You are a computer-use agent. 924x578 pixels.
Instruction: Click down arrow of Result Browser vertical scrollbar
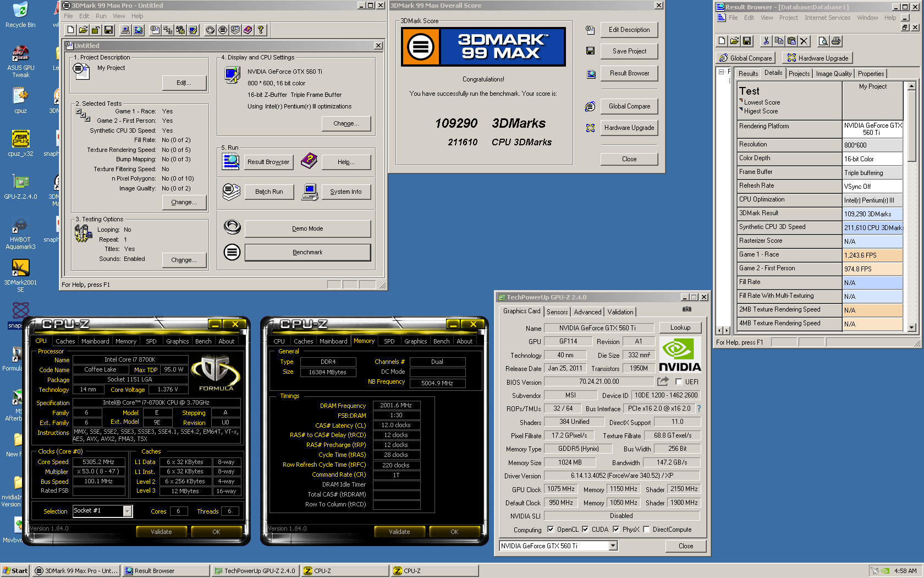[911, 328]
